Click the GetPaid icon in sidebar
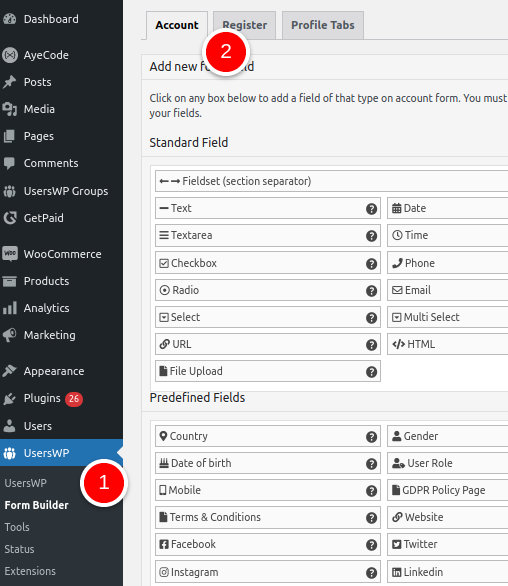The height and width of the screenshot is (586, 508). point(10,218)
